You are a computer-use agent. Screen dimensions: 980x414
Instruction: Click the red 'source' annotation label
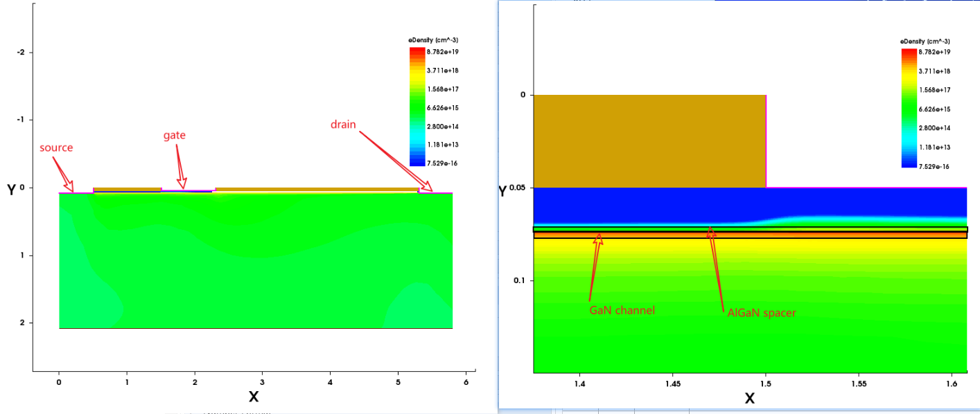[55, 147]
